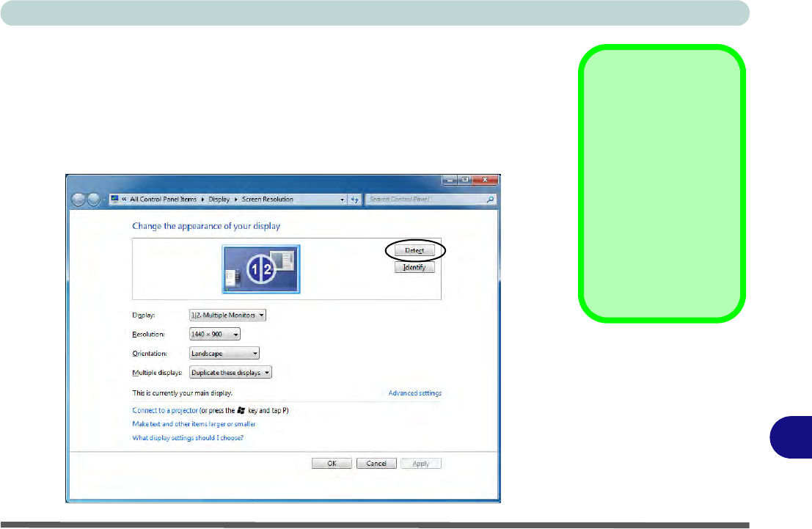
Task: Click the 'Change the appearance of your display' heading
Action: [206, 227]
